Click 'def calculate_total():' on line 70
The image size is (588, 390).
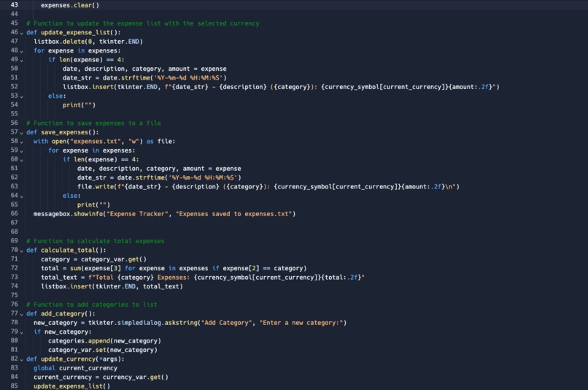coord(66,250)
